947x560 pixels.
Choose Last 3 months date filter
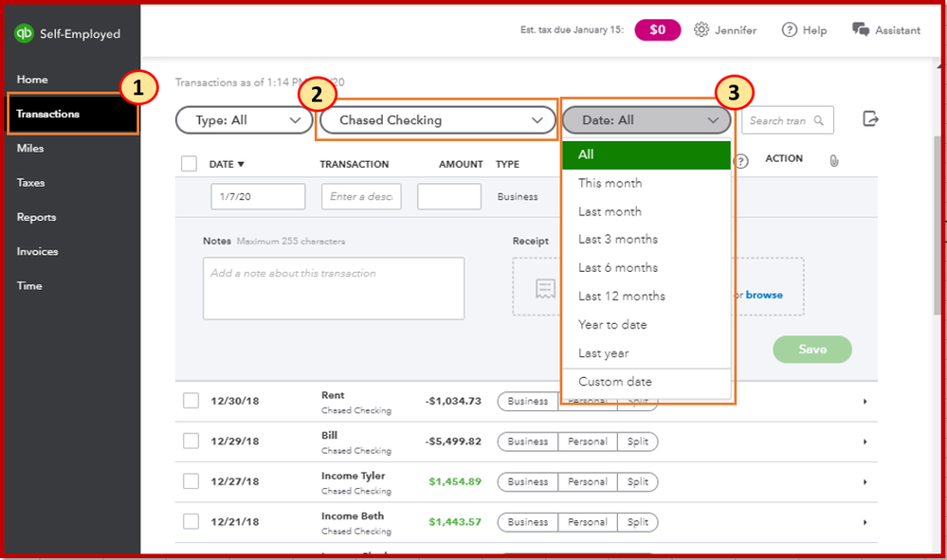(x=647, y=239)
